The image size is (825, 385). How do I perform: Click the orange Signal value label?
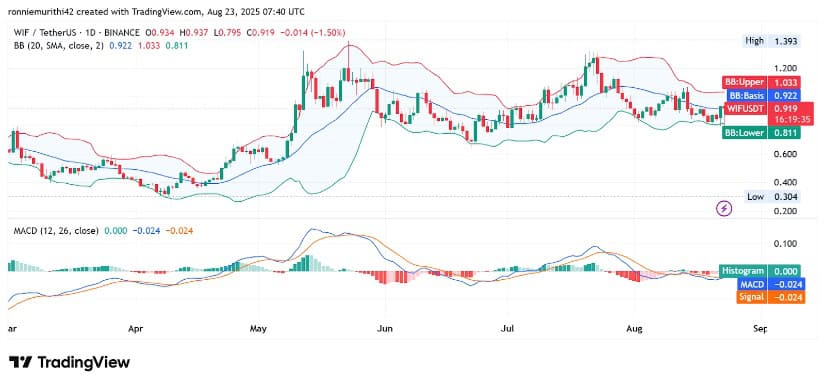pos(772,298)
